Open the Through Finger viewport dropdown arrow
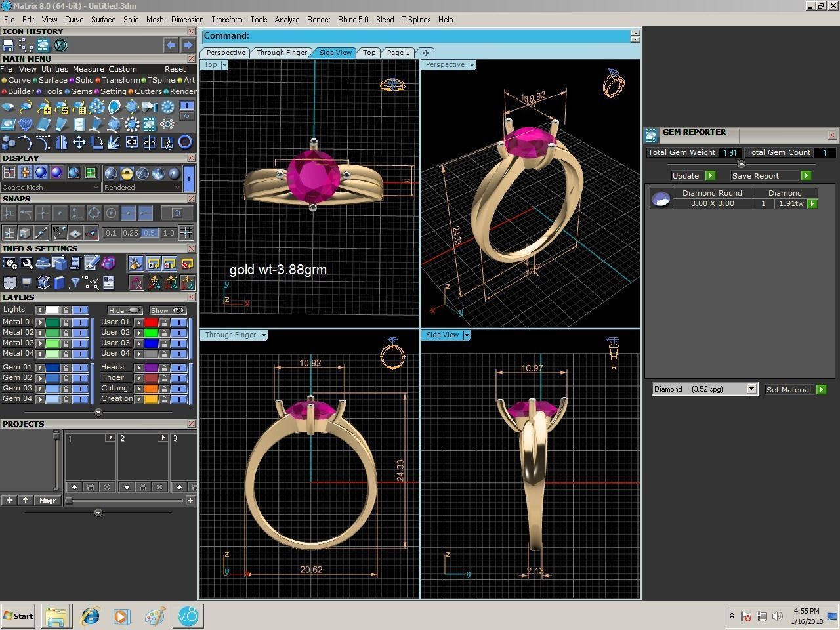This screenshot has height=630, width=840. [264, 335]
